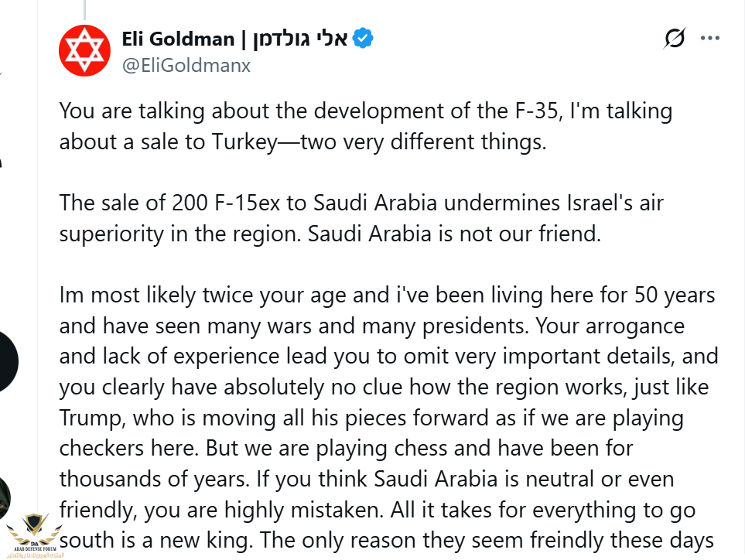745x560 pixels.
Task: Open the @EliGoldmanx handle link
Action: pos(186,66)
